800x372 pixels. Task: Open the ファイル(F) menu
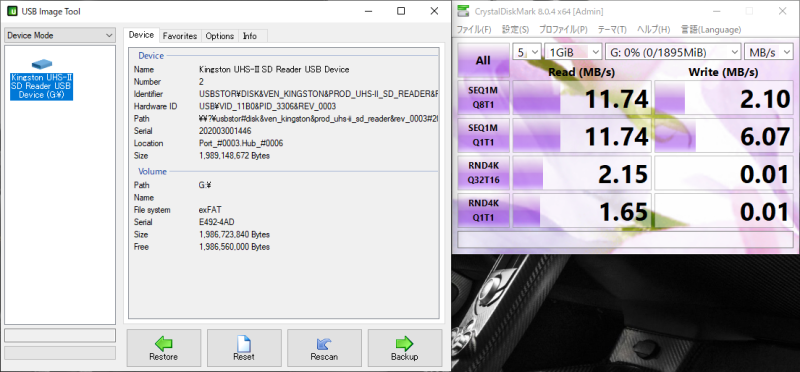click(x=473, y=30)
